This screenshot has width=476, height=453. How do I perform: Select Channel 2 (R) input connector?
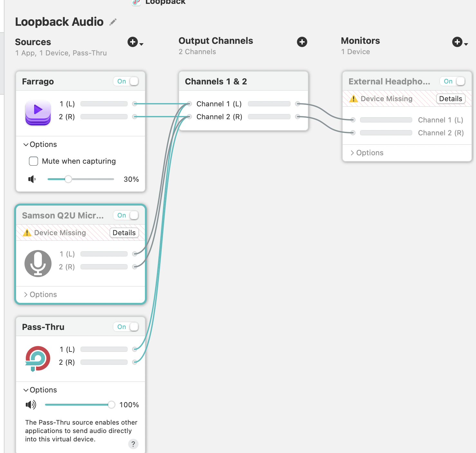coord(189,117)
